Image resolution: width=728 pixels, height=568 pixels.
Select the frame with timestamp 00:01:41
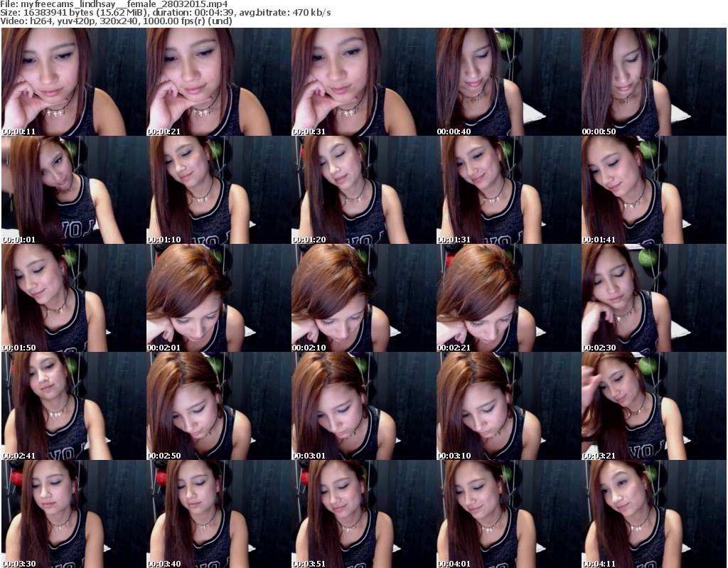(x=654, y=190)
